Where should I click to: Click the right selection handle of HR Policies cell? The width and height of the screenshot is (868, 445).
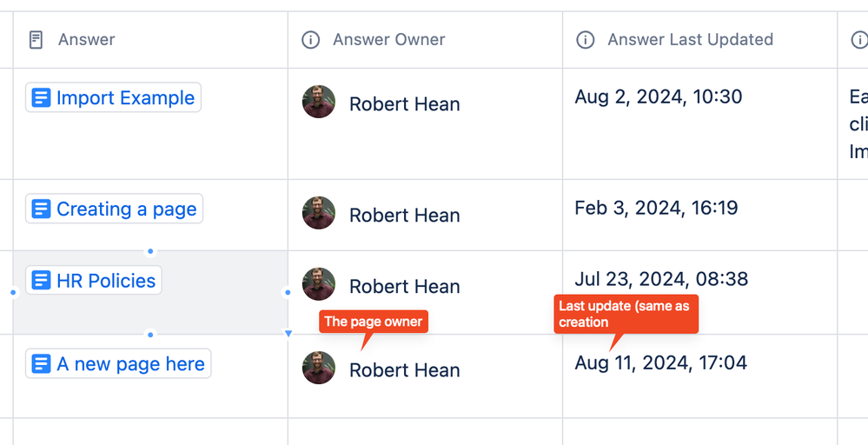pos(288,293)
